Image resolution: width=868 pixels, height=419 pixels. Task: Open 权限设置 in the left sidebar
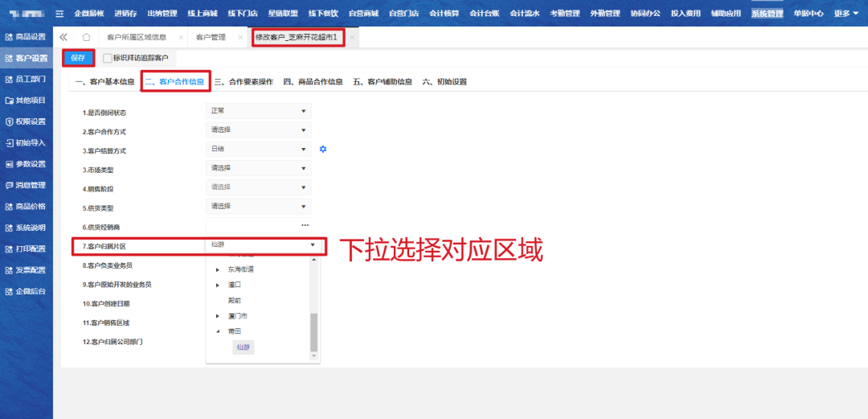[x=26, y=121]
